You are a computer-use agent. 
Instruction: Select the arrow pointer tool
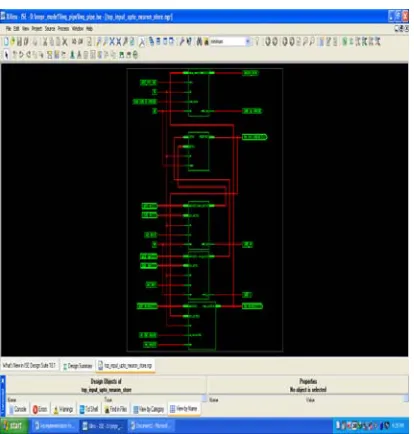(6, 54)
